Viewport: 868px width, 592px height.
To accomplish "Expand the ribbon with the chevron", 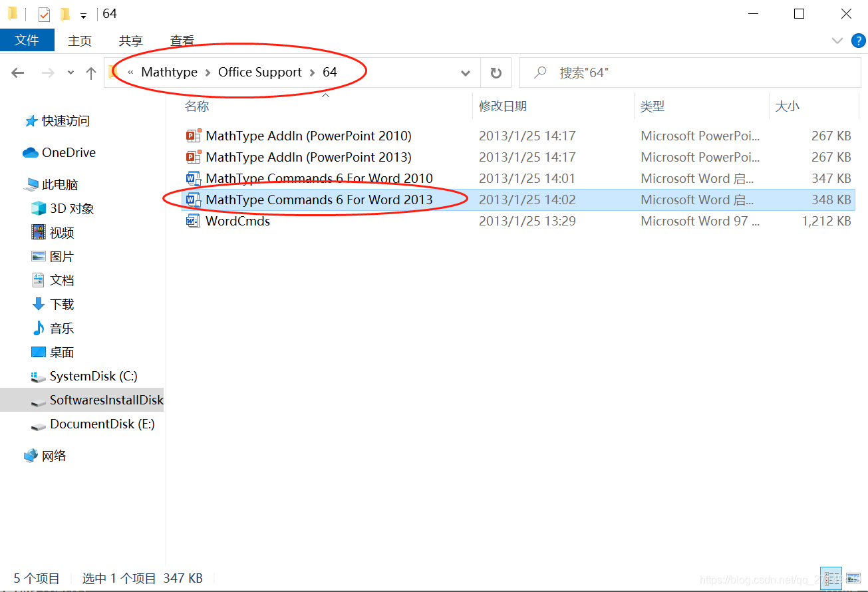I will tap(837, 41).
